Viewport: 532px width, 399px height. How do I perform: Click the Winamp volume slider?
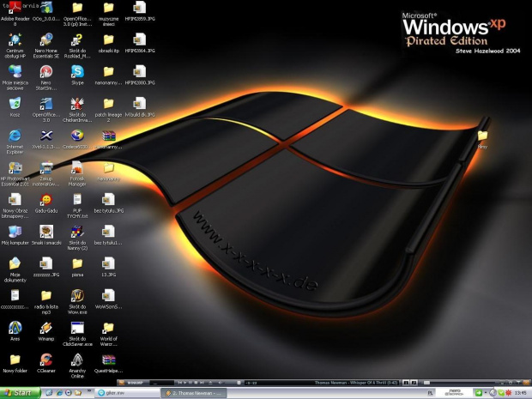(232, 383)
